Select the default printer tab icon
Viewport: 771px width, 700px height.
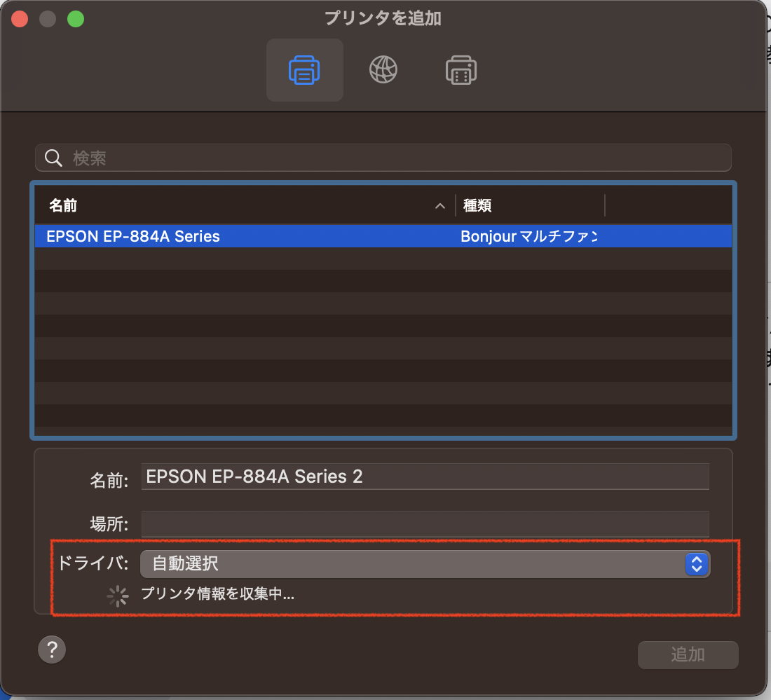click(304, 70)
